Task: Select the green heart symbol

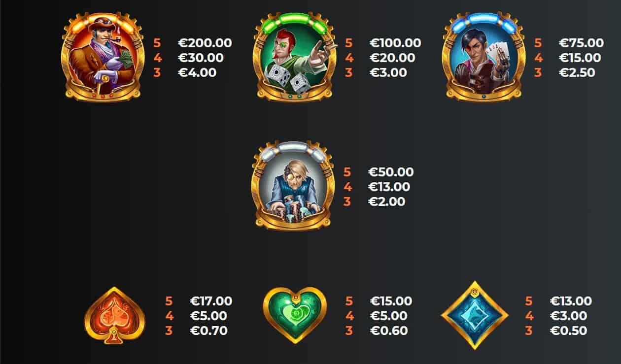Action: point(295,315)
